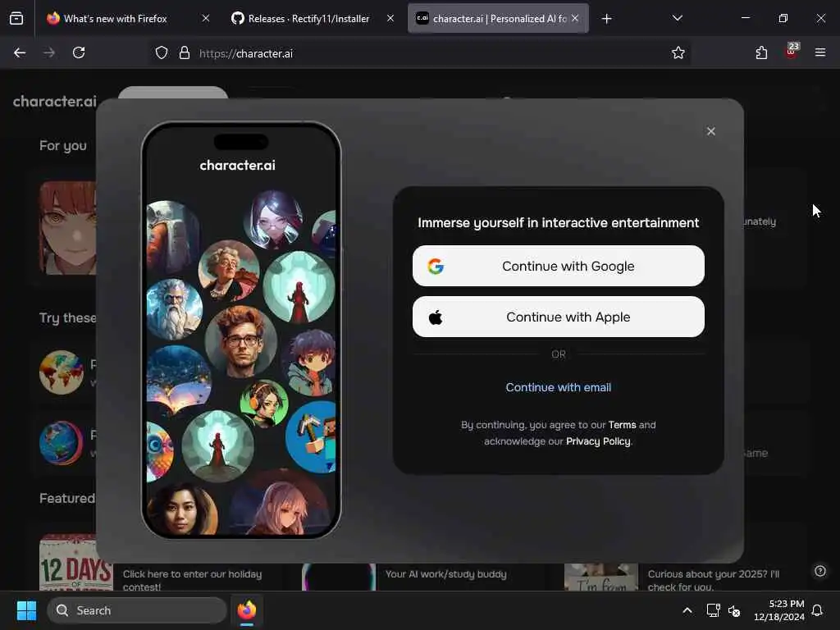Expand the list all tabs chevron
The height and width of the screenshot is (630, 840).
point(677,18)
